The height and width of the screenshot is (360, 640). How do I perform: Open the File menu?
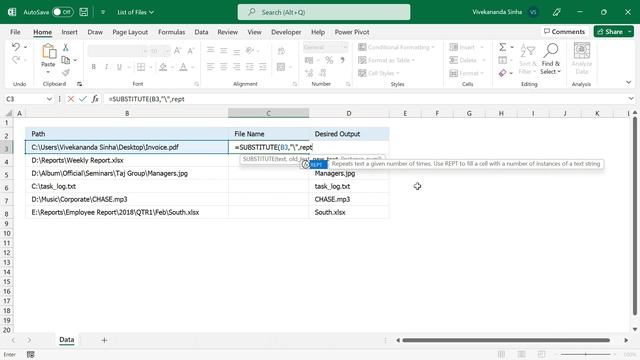(x=15, y=32)
